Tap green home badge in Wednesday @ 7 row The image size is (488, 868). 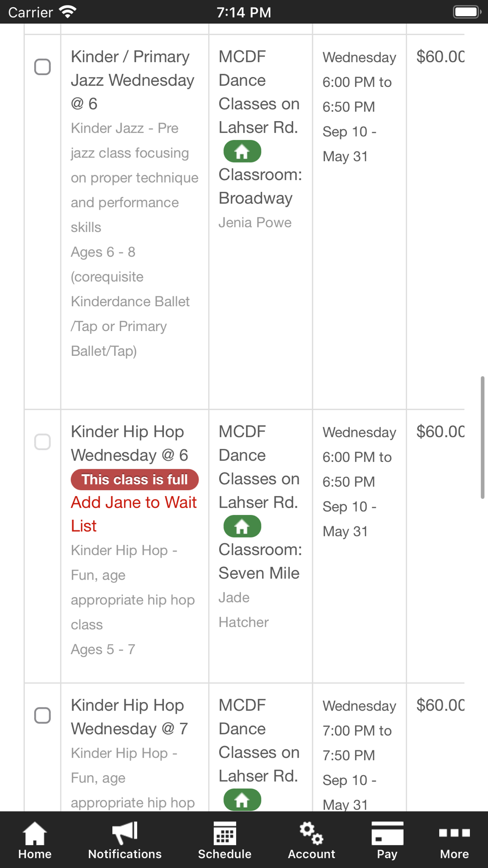(x=242, y=800)
